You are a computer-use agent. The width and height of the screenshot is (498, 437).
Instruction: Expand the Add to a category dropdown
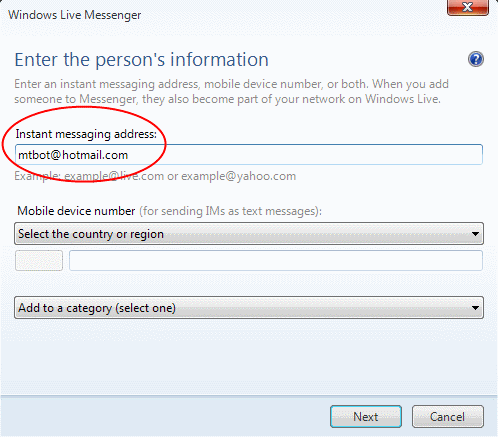click(x=249, y=308)
